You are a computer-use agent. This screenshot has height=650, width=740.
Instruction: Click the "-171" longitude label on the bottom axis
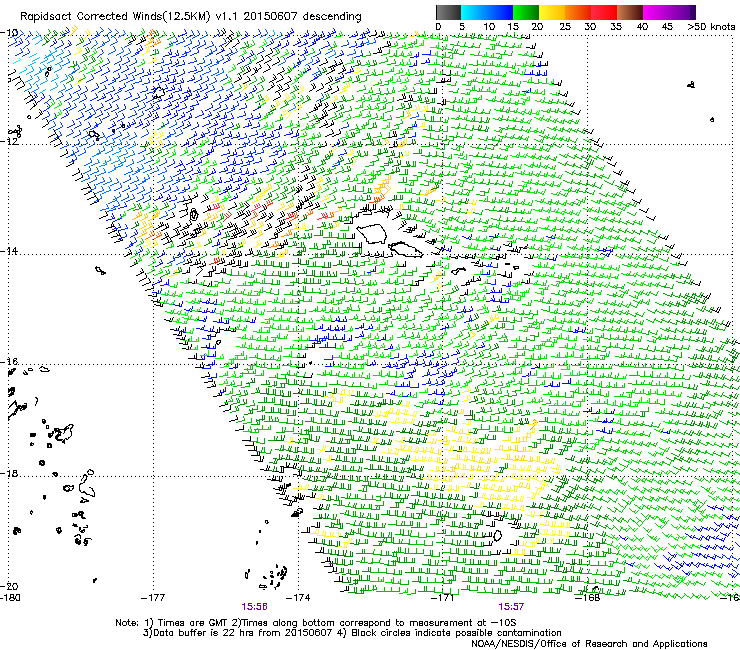(x=443, y=597)
